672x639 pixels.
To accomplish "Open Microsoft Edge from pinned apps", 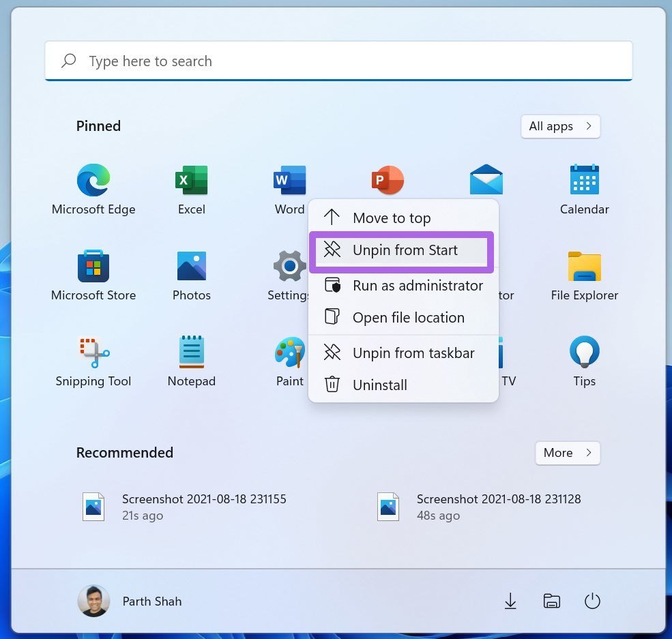I will [93, 181].
